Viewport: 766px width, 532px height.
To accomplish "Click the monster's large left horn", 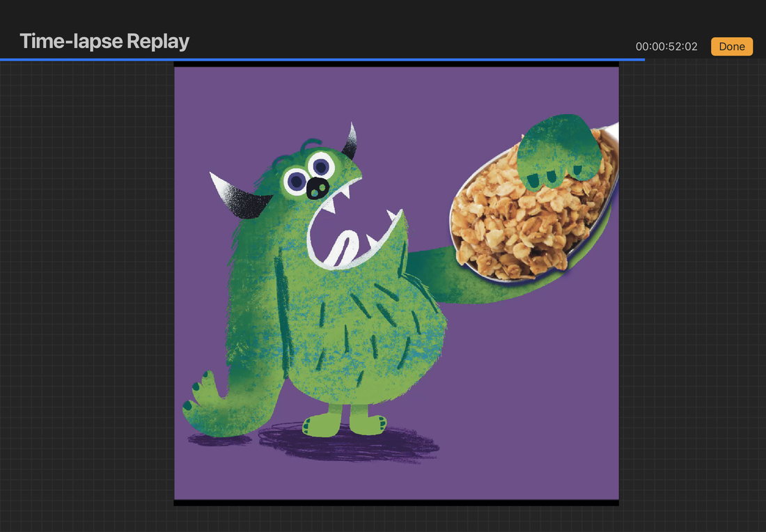I will coord(237,197).
